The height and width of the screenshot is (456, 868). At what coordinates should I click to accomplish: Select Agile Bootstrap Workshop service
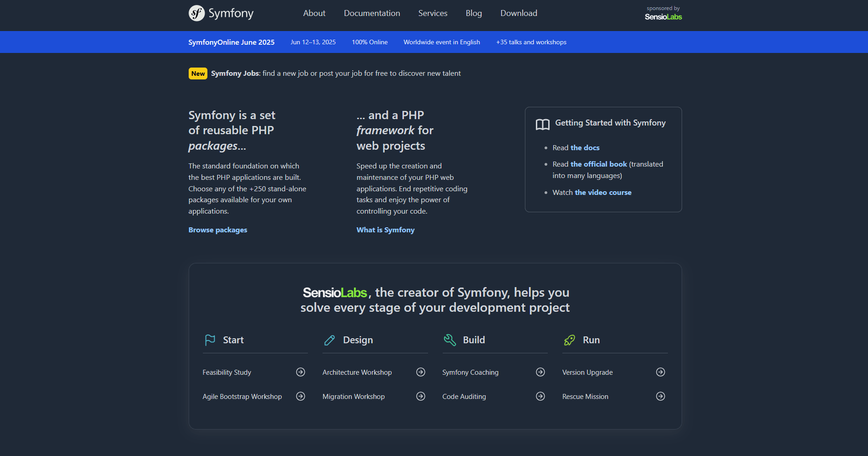click(x=242, y=397)
